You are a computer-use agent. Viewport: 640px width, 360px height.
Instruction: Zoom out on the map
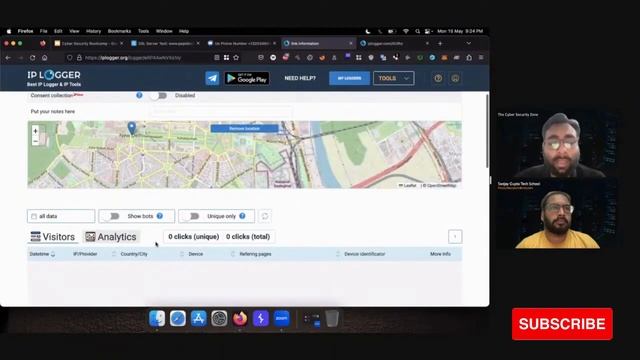click(36, 141)
